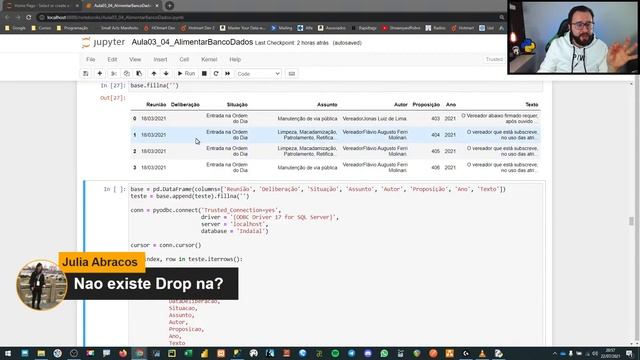Open File Explorer from taskbar
Image resolution: width=640 pixels, height=360 pixels.
click(41, 353)
